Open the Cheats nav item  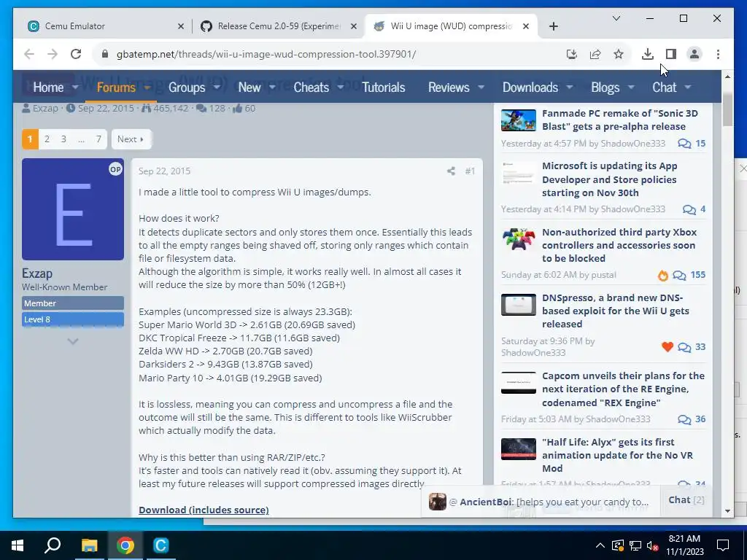click(311, 87)
